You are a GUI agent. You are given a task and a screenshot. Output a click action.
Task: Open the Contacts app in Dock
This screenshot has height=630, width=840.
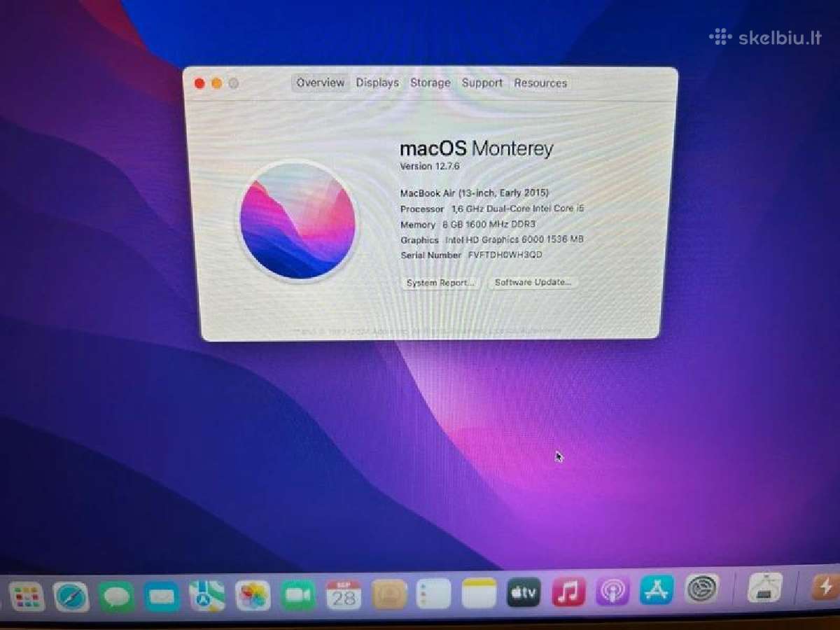[388, 594]
